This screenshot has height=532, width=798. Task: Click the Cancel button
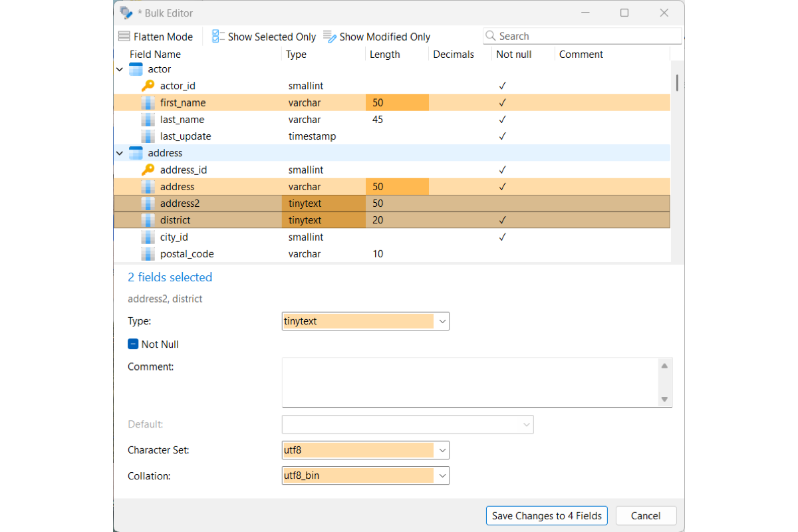(x=646, y=515)
